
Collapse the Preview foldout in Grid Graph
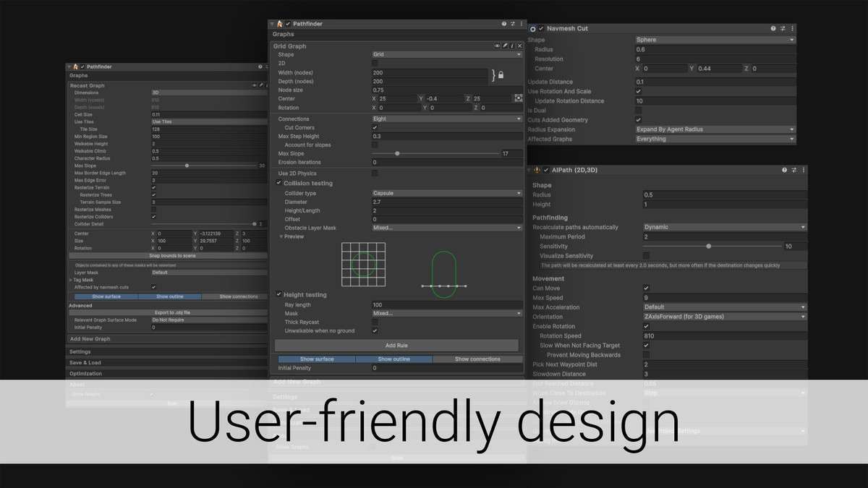coord(281,236)
